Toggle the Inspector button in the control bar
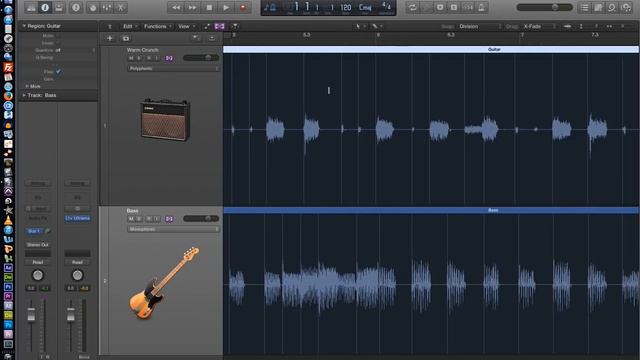 click(45, 7)
